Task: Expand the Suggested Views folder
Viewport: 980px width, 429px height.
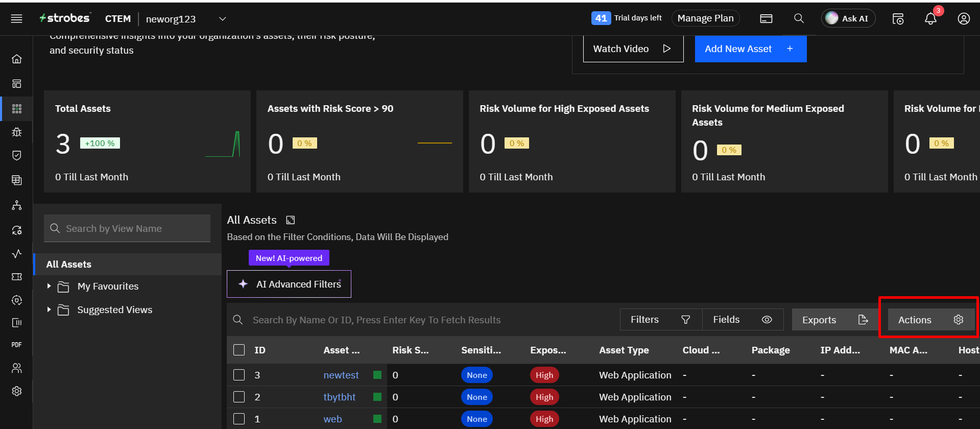Action: click(x=49, y=309)
